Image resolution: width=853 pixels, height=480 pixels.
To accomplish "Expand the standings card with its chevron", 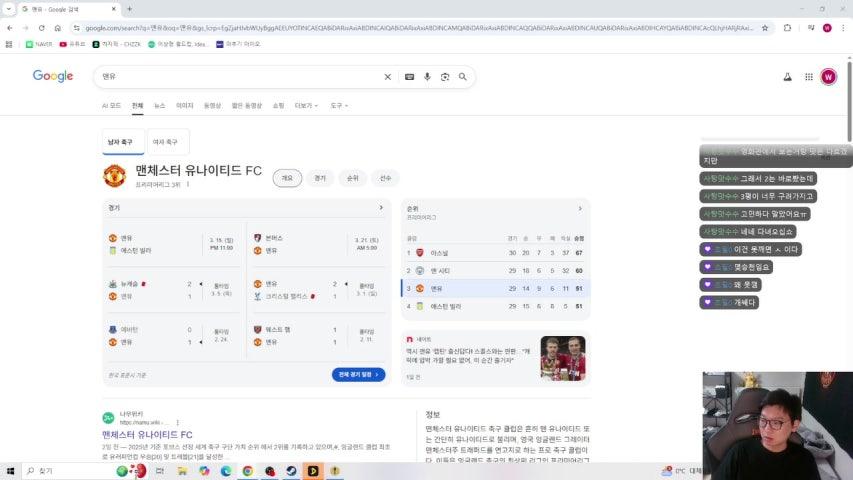I will click(580, 208).
